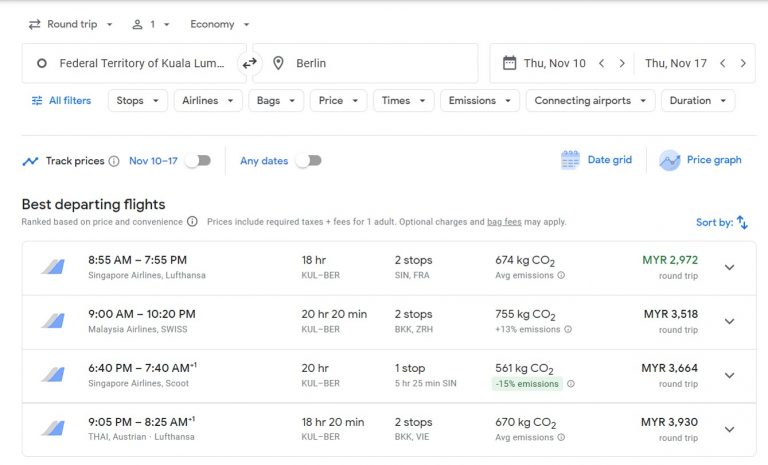Click the Track prices info icon
Image resolution: width=768 pixels, height=465 pixels.
[x=114, y=161]
